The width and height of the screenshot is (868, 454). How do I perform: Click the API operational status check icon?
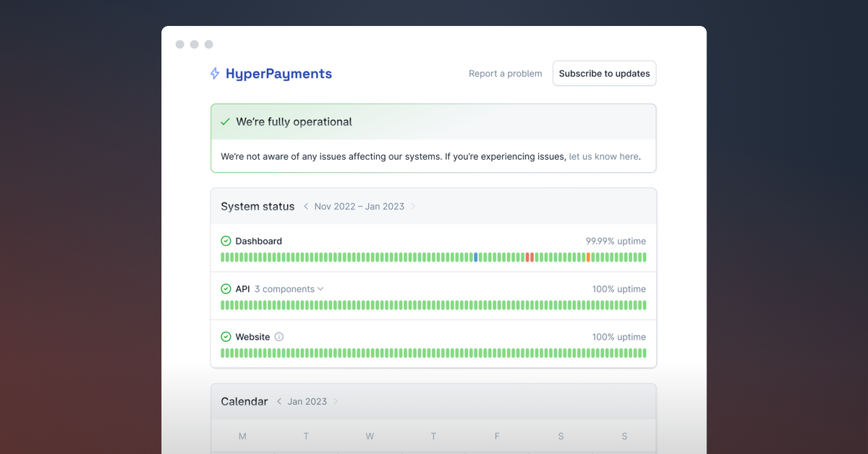click(x=226, y=288)
